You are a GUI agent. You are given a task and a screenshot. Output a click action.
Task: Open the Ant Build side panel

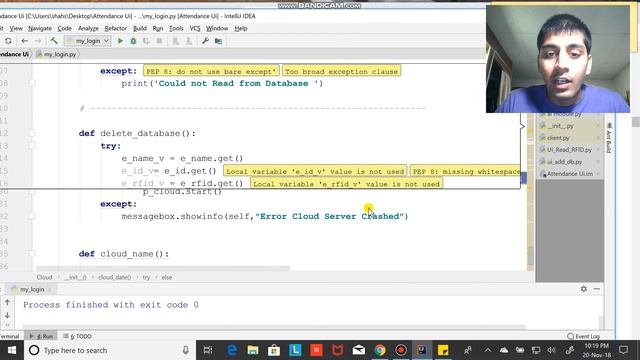[609, 138]
